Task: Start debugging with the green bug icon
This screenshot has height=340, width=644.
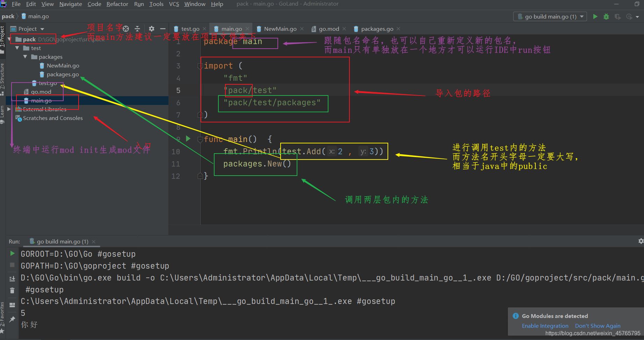Action: point(606,16)
